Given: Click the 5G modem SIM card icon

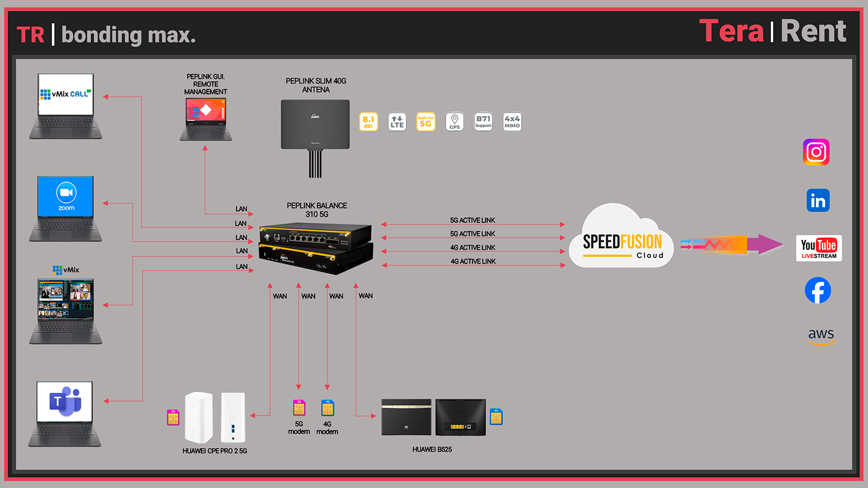Looking at the screenshot, I should pos(299,408).
